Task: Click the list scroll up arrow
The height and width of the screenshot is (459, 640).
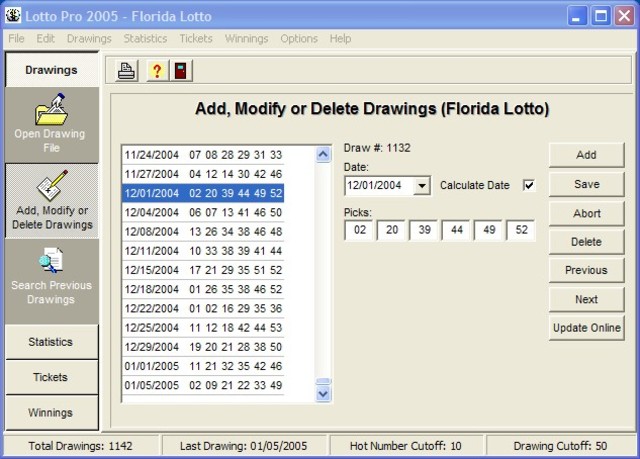Action: pos(323,155)
